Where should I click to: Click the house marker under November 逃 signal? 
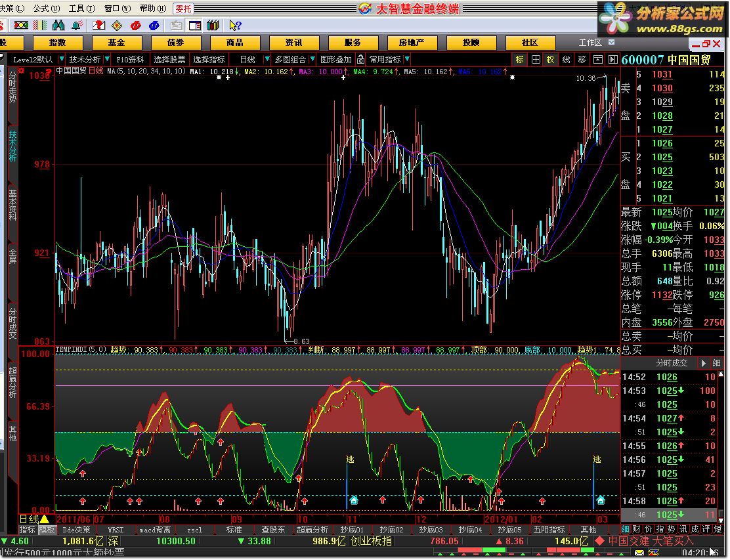click(x=354, y=500)
